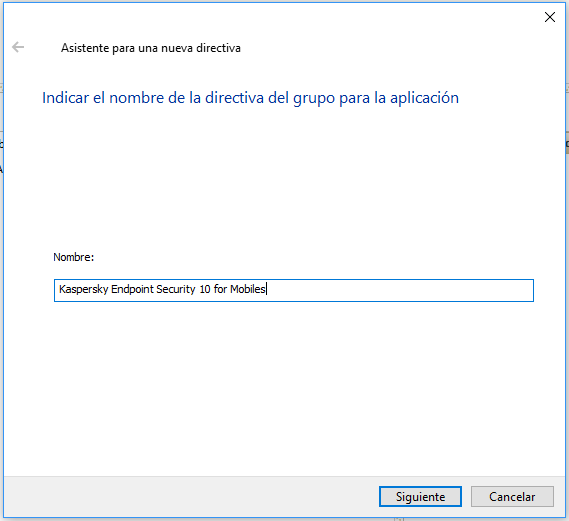The width and height of the screenshot is (569, 521).
Task: Click empty space after text in name field
Action: tap(399, 290)
